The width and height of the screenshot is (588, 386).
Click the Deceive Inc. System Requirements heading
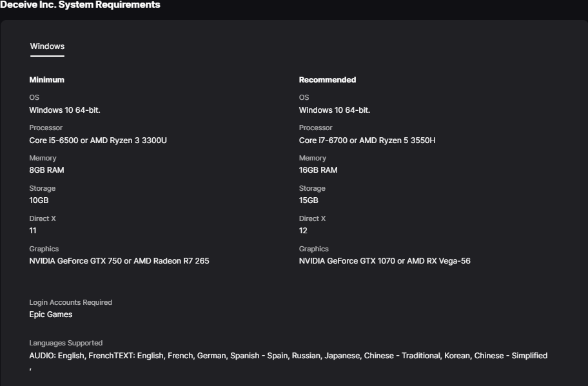pos(80,5)
